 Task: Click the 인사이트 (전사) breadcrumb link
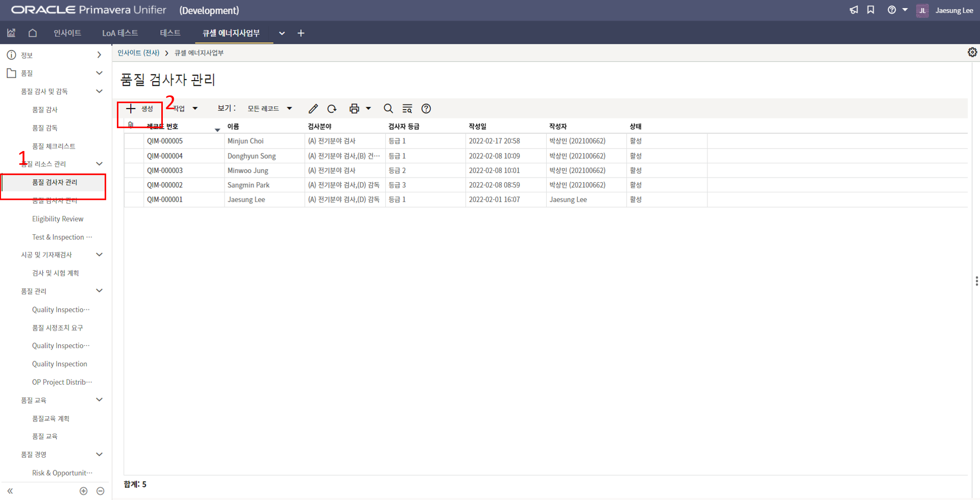(x=138, y=53)
